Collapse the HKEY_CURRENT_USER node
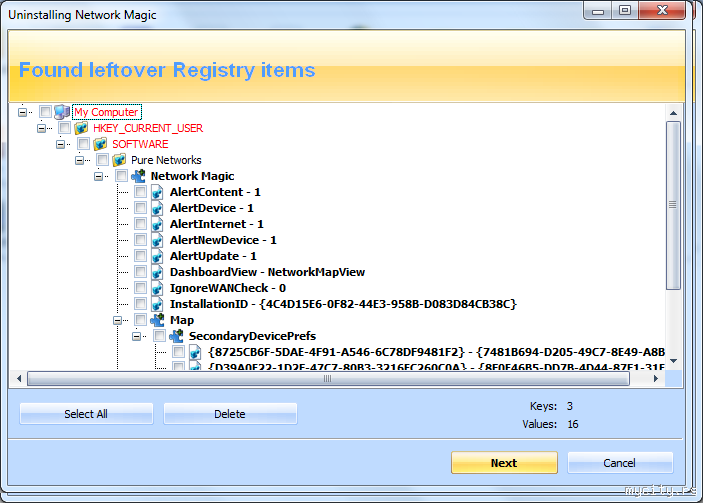The image size is (703, 503). coord(41,128)
